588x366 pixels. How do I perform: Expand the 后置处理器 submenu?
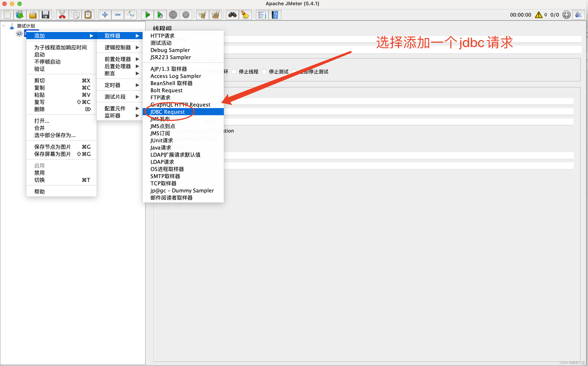coord(120,66)
